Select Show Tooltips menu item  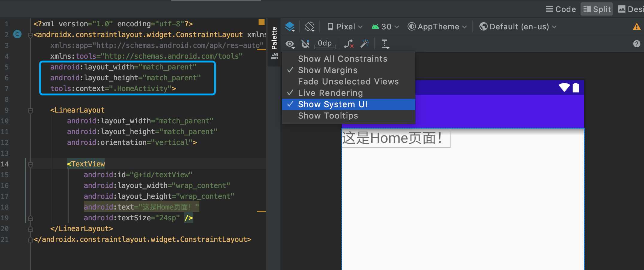349,116
